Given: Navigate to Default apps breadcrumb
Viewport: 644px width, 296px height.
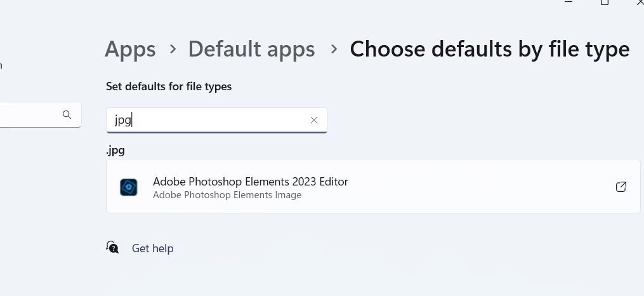Looking at the screenshot, I should point(251,49).
